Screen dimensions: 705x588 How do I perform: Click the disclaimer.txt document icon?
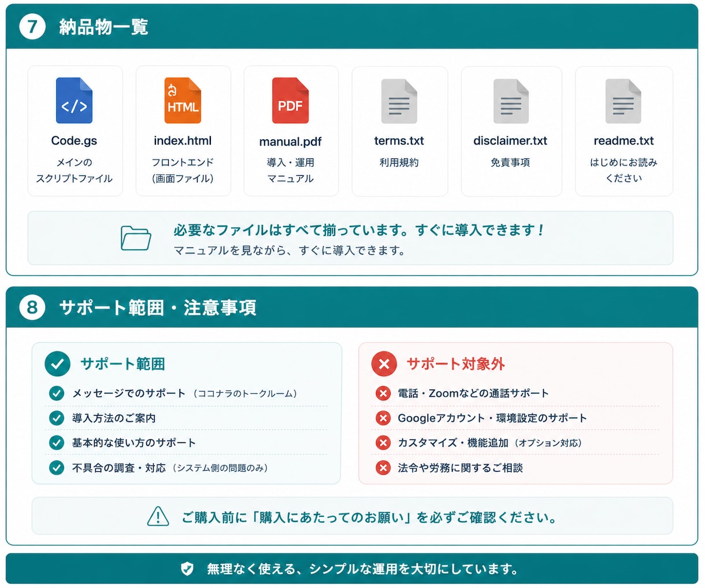click(511, 101)
